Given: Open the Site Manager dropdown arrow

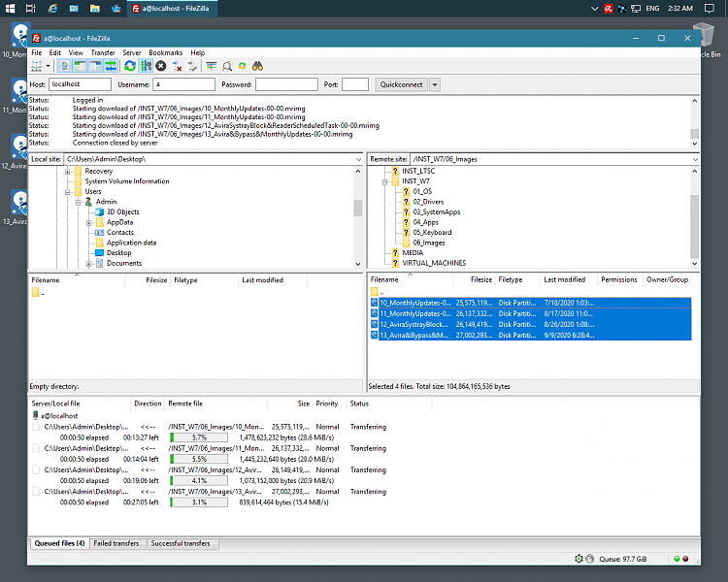Looking at the screenshot, I should [48, 66].
